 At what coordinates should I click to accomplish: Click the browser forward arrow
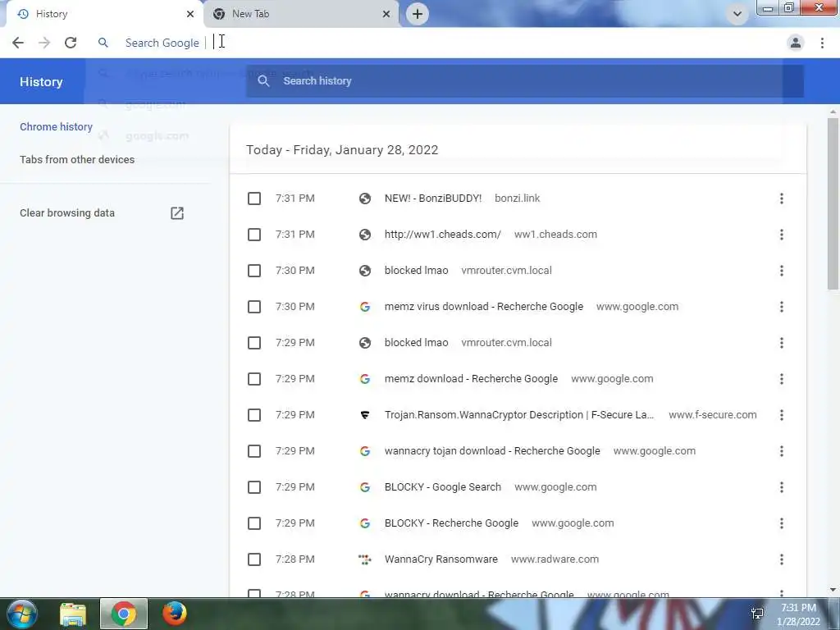(x=44, y=43)
